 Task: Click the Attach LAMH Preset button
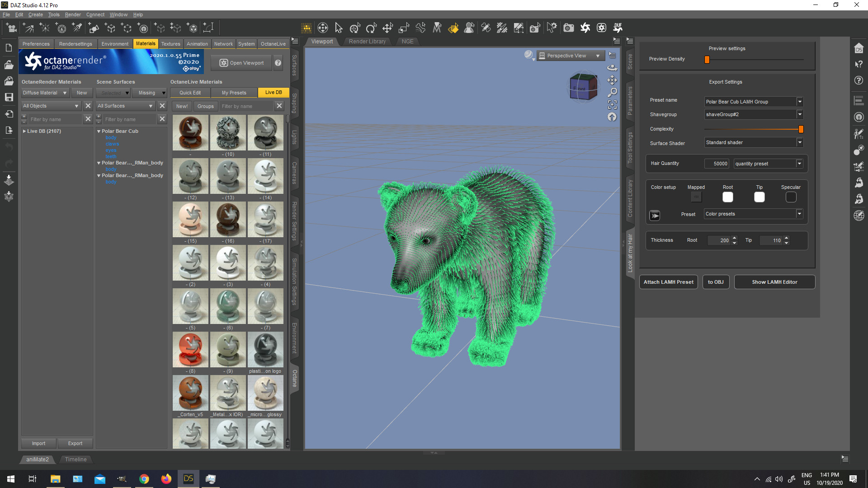pos(668,282)
